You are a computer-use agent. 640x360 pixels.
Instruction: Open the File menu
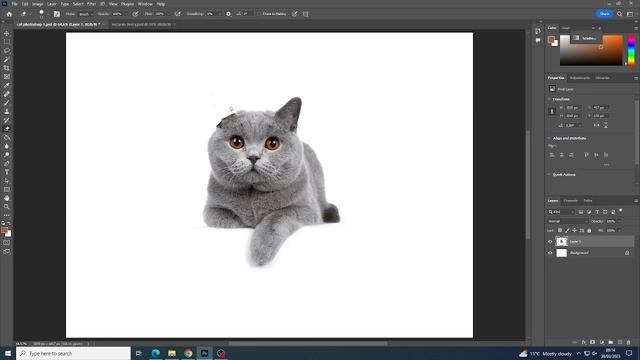(14, 4)
